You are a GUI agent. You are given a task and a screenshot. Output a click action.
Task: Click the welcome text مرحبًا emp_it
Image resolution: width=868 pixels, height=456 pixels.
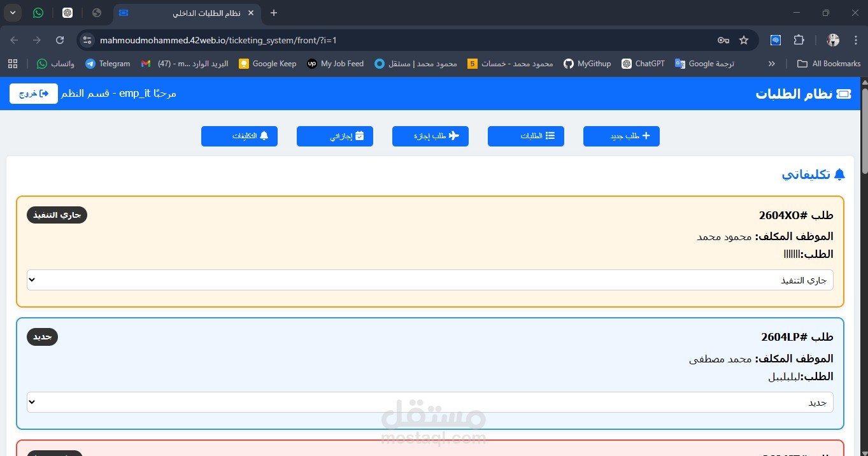(148, 94)
